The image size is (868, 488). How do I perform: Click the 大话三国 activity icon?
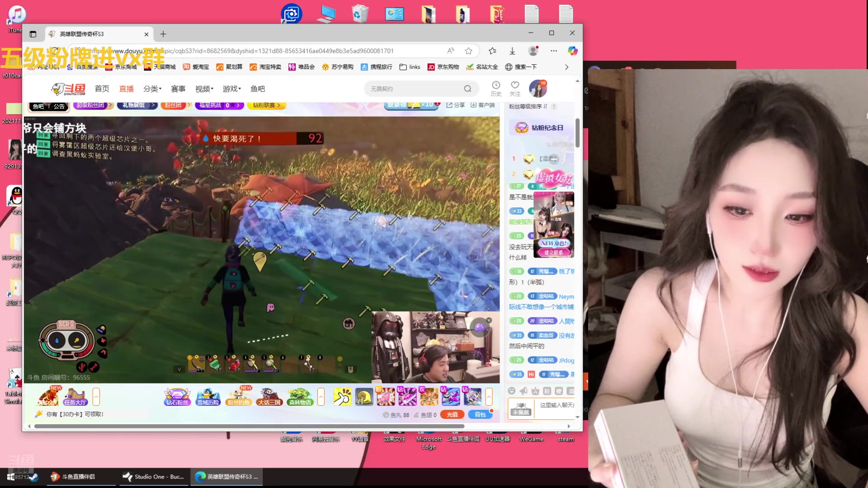click(x=269, y=397)
